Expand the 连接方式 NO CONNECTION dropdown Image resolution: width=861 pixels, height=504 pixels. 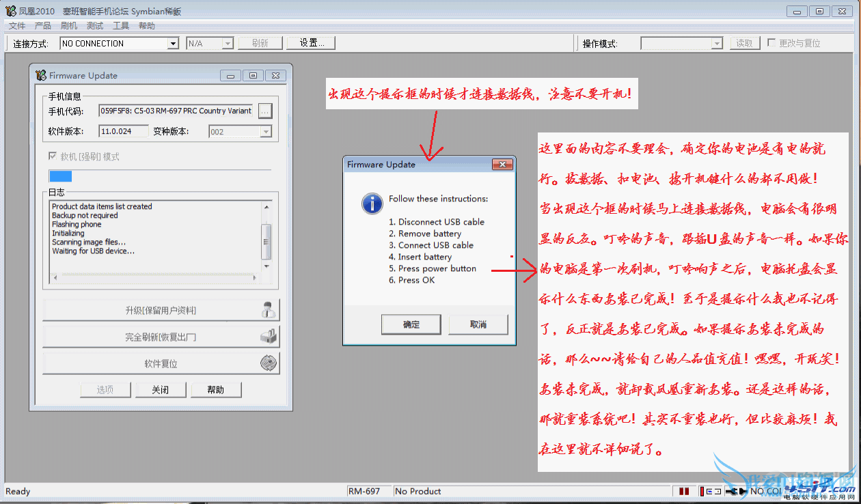click(x=173, y=43)
